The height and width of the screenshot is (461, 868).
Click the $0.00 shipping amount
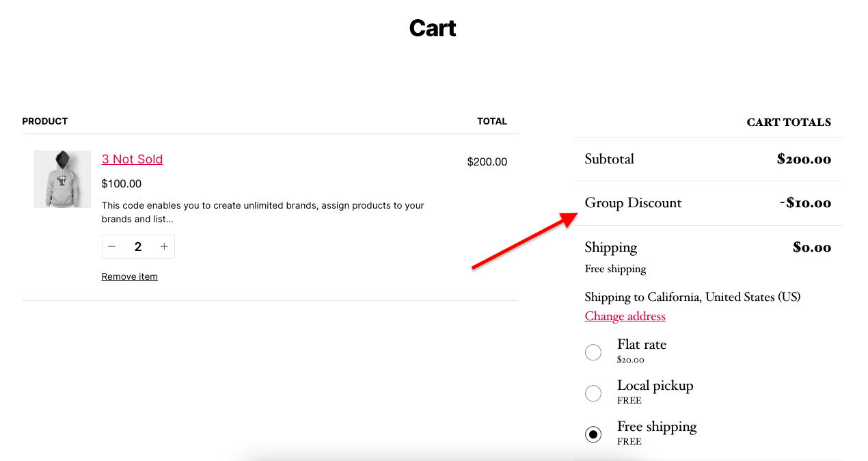tap(812, 248)
